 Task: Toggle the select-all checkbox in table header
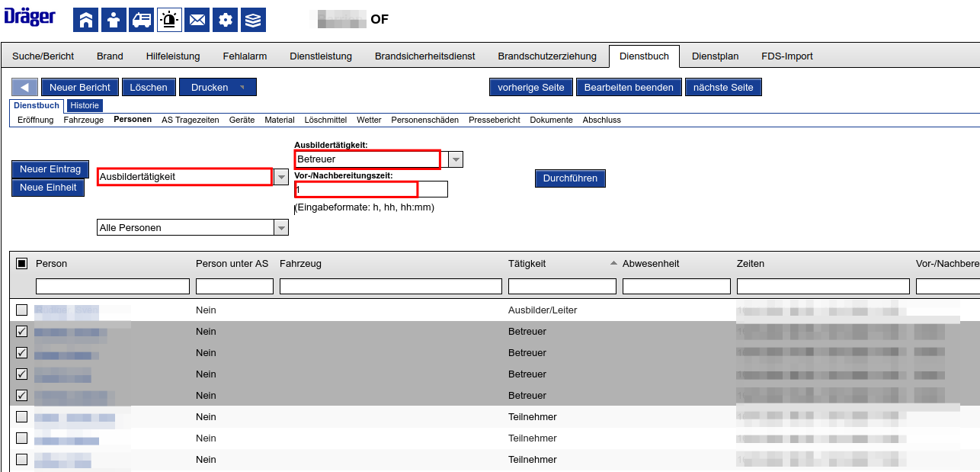pos(21,263)
